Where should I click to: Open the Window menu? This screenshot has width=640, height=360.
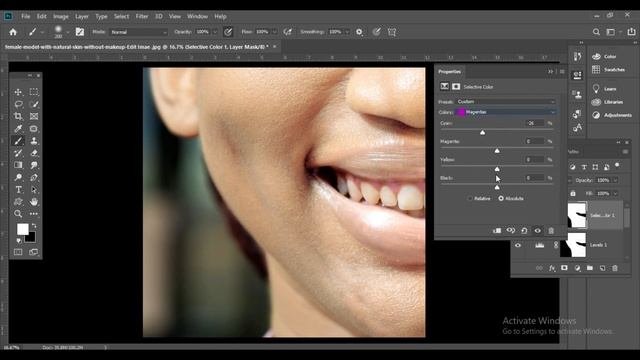click(197, 16)
